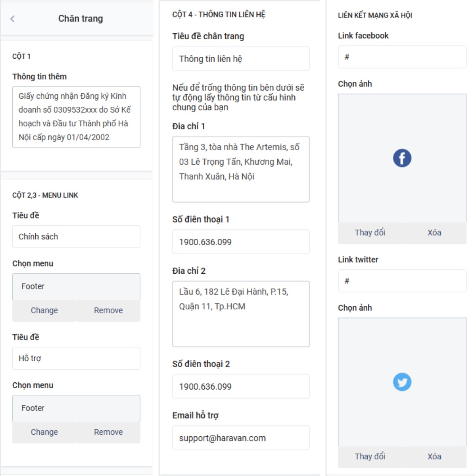Click the Chính sách title field
This screenshot has height=476, width=476.
(x=76, y=237)
